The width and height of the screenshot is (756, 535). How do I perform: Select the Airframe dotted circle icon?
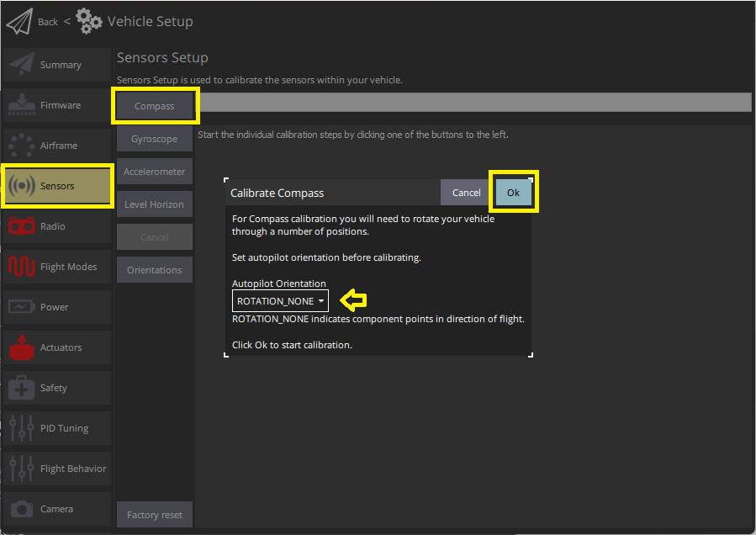click(x=21, y=146)
